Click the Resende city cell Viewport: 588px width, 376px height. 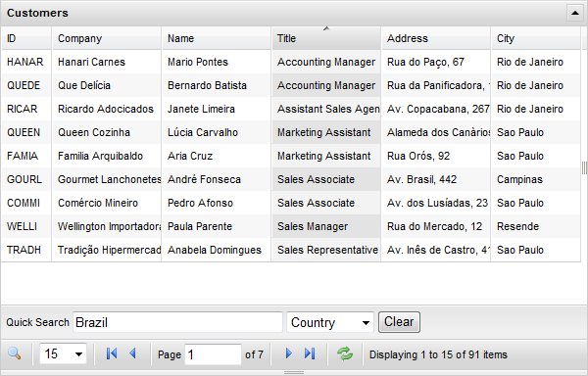(x=536, y=226)
